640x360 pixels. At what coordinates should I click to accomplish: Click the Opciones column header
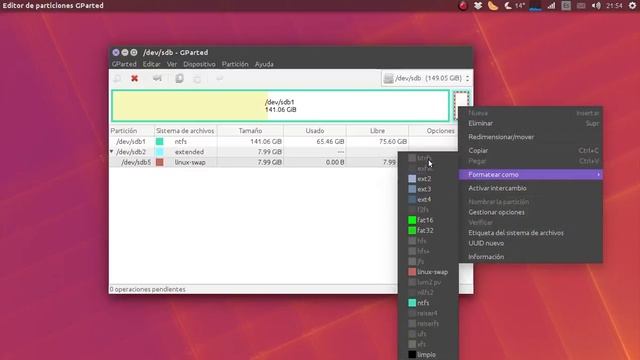click(x=440, y=131)
